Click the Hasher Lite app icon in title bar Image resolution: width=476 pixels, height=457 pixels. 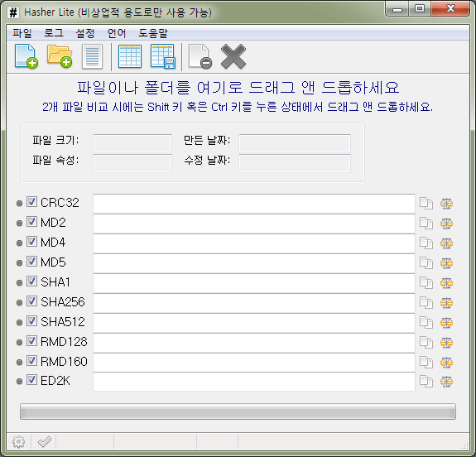[13, 12]
